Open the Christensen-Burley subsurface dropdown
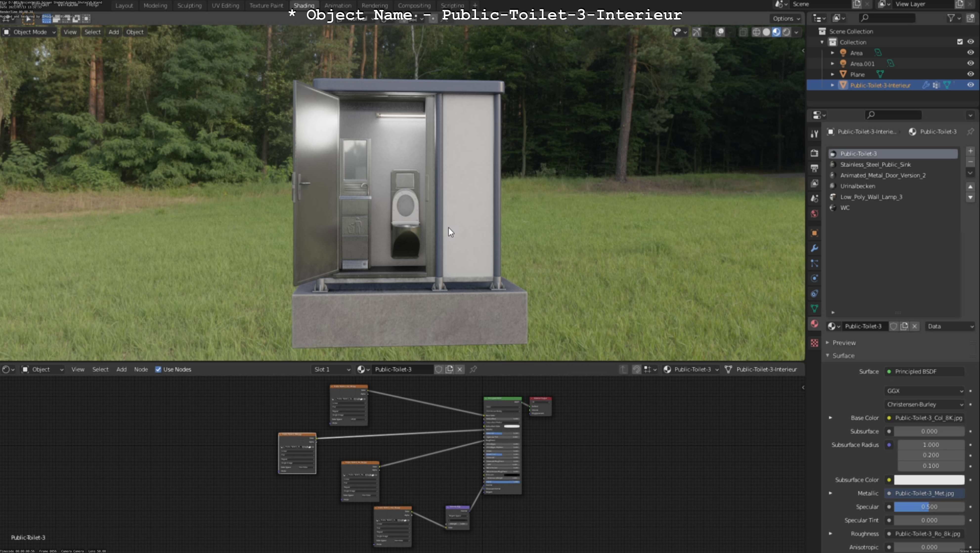The width and height of the screenshot is (980, 553). pyautogui.click(x=924, y=404)
